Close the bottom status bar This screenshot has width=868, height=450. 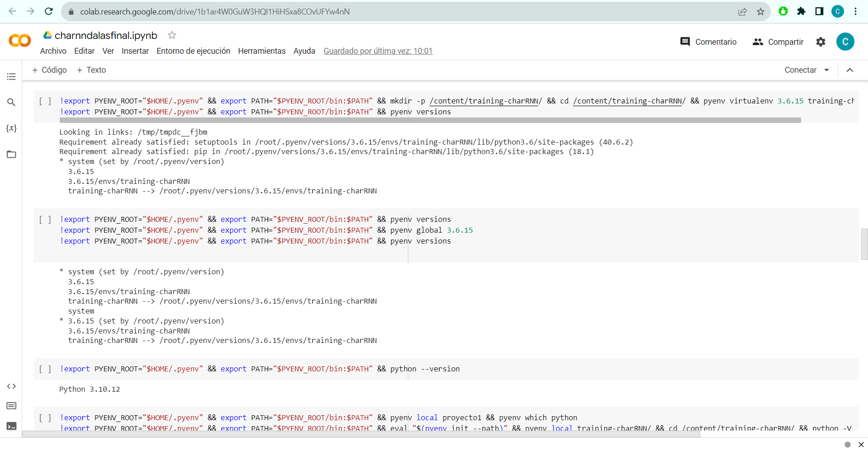pos(861,445)
